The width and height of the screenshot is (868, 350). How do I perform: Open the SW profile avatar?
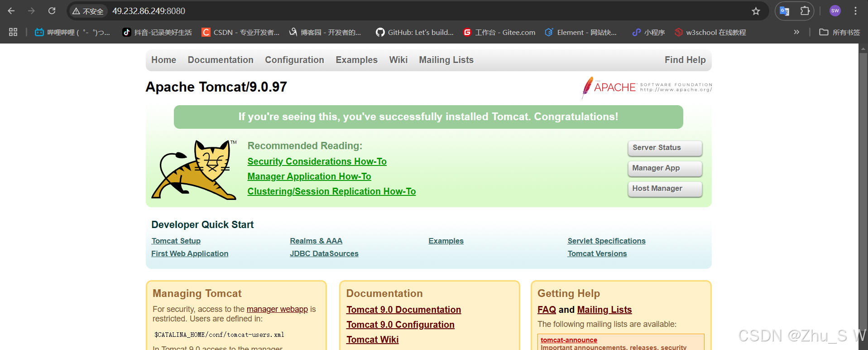point(835,11)
